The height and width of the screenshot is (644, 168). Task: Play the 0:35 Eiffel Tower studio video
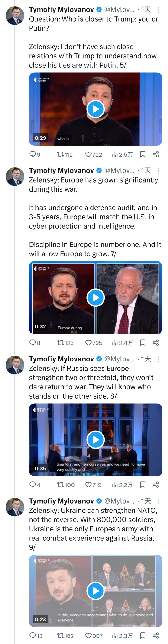(x=96, y=440)
